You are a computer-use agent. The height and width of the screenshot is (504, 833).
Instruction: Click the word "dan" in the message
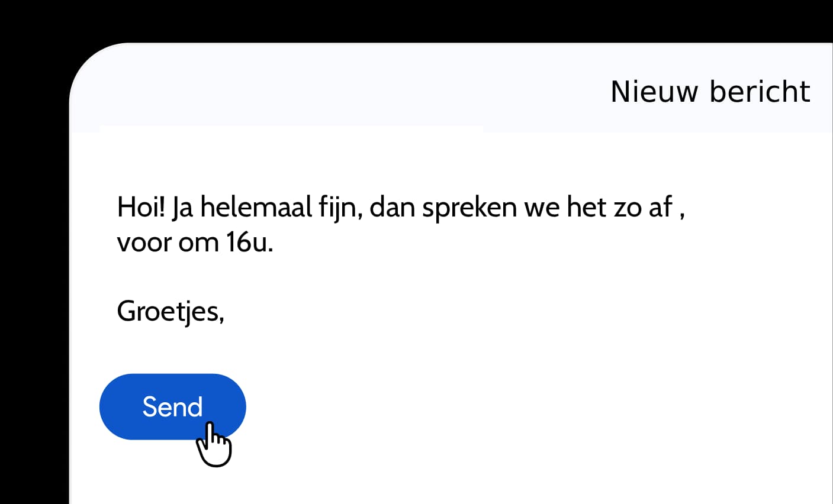coord(392,208)
